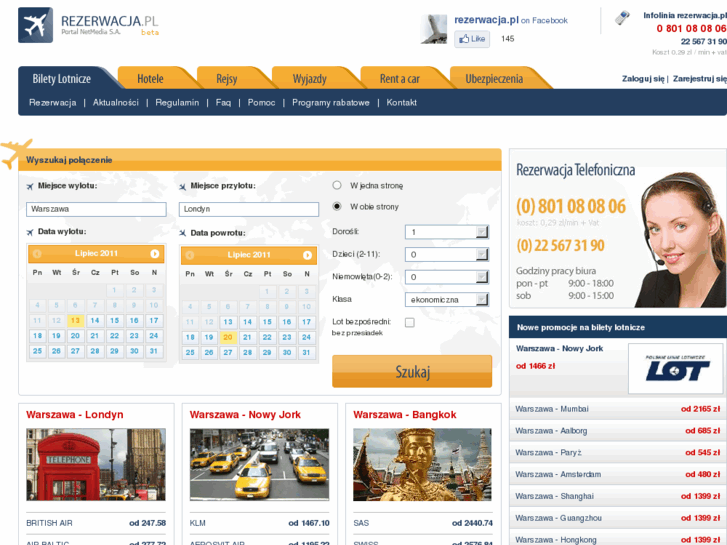The height and width of the screenshot is (545, 727).
Task: Switch to the Hotele tab
Action: [150, 78]
